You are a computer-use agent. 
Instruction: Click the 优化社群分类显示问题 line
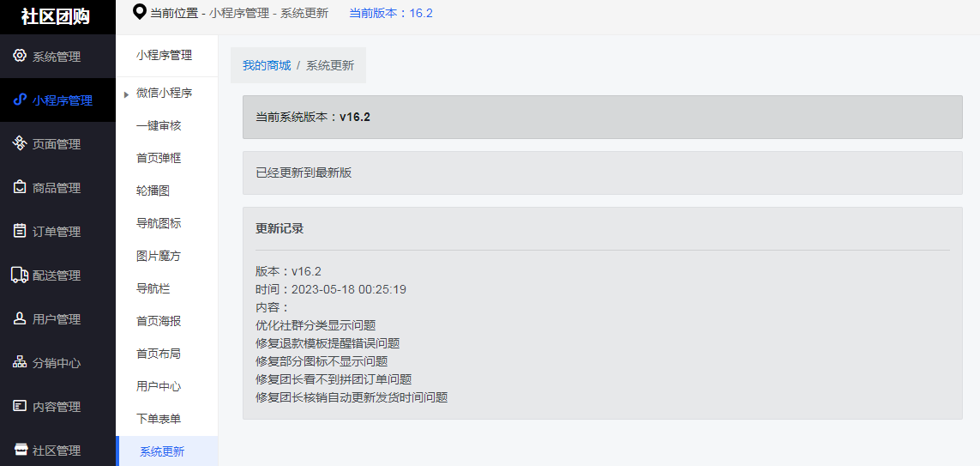coord(316,325)
